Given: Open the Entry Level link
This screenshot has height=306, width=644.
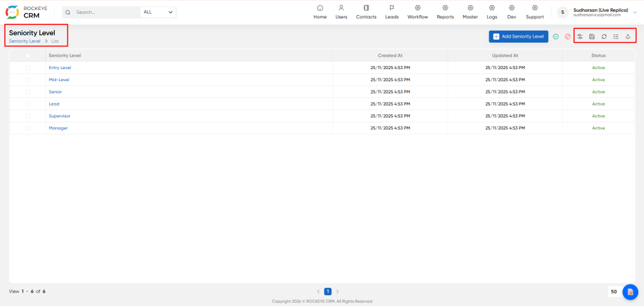Looking at the screenshot, I should pos(60,68).
